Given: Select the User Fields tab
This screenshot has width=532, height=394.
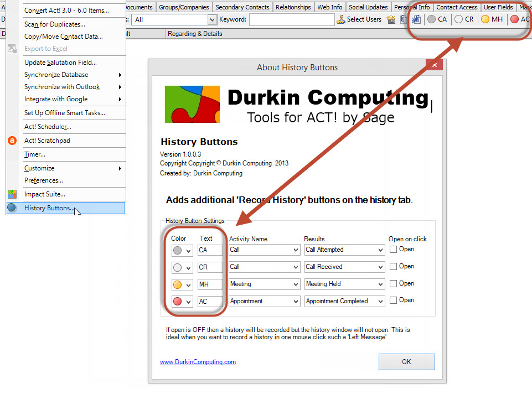Looking at the screenshot, I should coord(498,7).
